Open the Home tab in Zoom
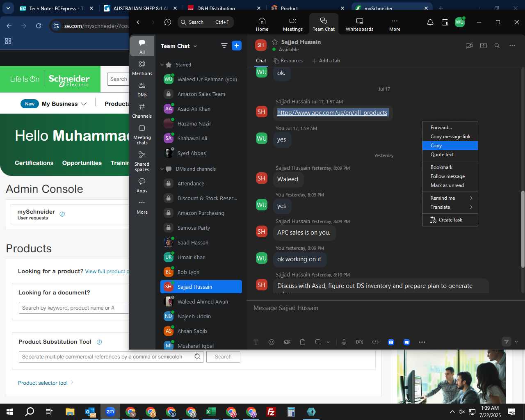Image resolution: width=525 pixels, height=420 pixels. [262, 24]
